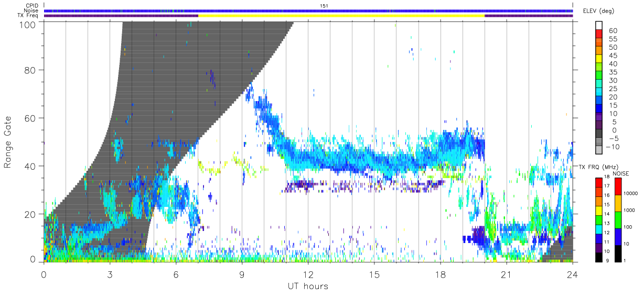This screenshot has height=297, width=644.
Task: Click the 1000 label on NOISE scale
Action: click(x=628, y=211)
